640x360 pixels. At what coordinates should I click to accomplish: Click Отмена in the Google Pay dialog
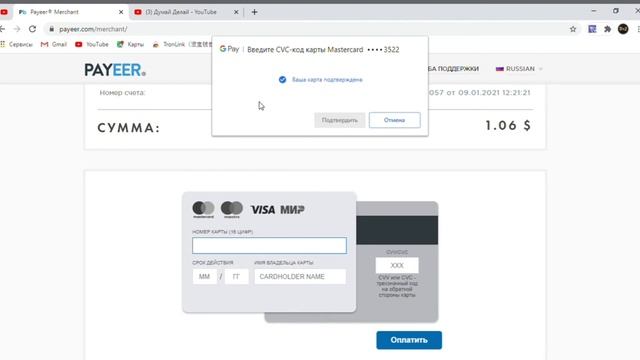pos(395,120)
